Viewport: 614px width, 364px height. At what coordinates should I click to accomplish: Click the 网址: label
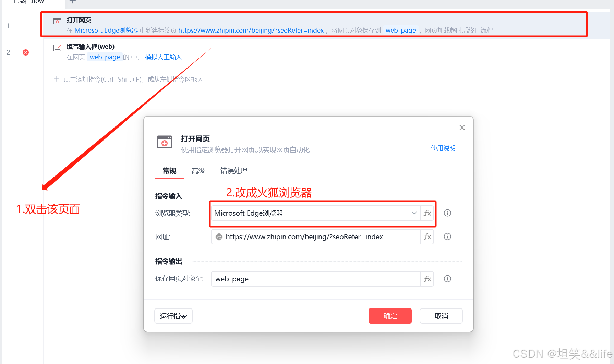(163, 237)
